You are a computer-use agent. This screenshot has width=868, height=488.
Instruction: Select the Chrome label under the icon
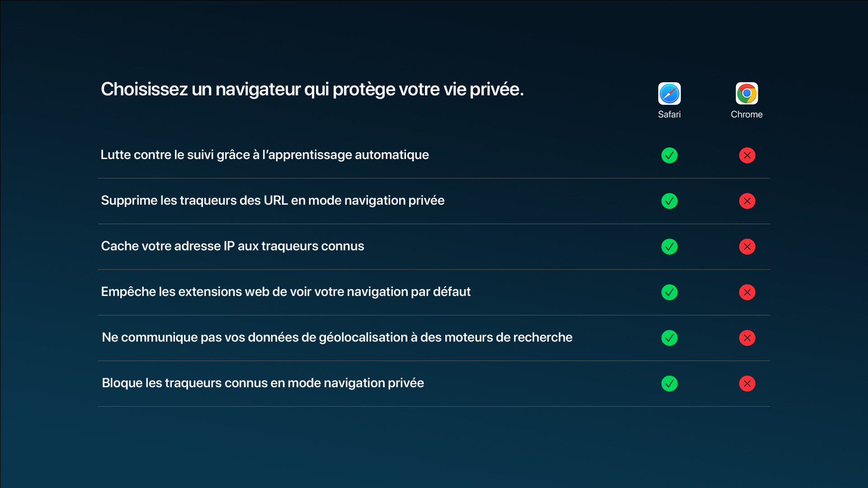747,114
